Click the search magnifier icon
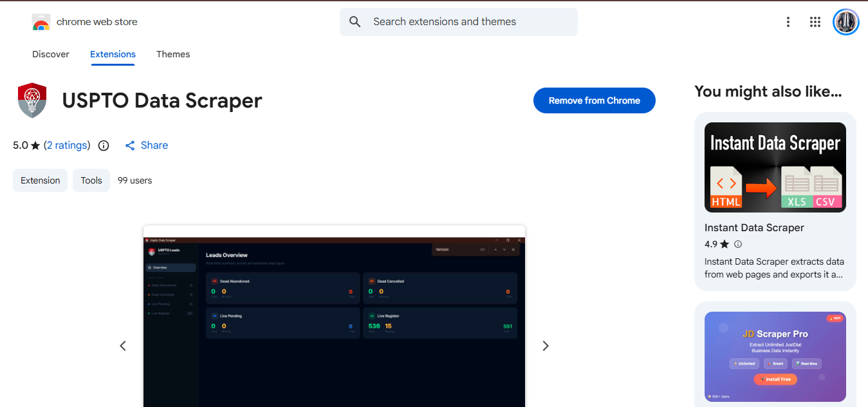868x407 pixels. (x=355, y=22)
